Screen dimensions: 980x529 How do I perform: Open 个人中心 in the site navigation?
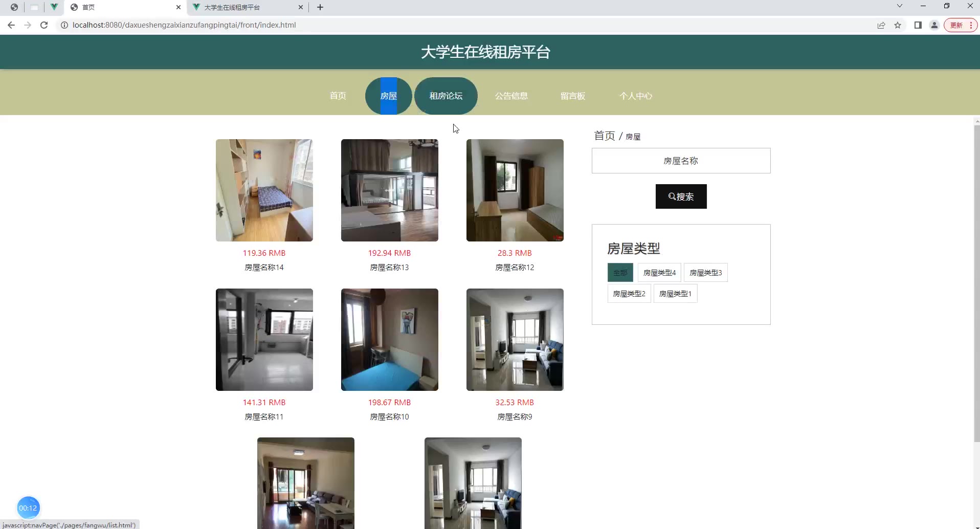(636, 96)
